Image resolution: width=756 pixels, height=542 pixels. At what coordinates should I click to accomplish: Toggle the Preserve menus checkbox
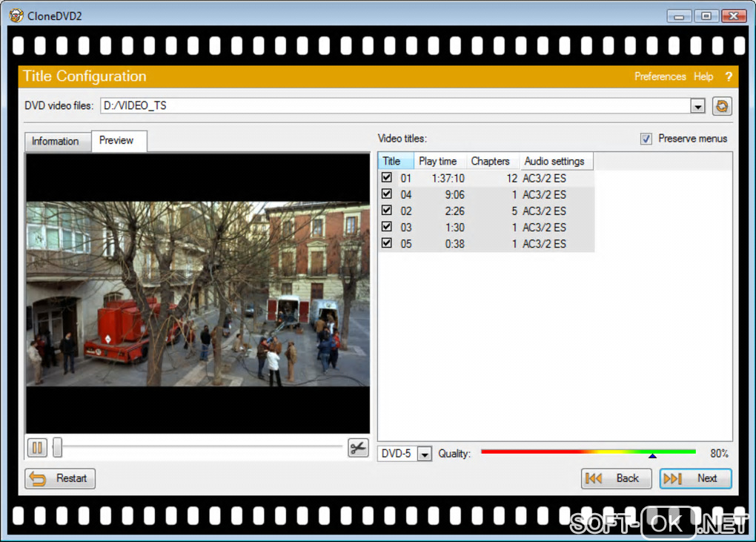(x=646, y=139)
